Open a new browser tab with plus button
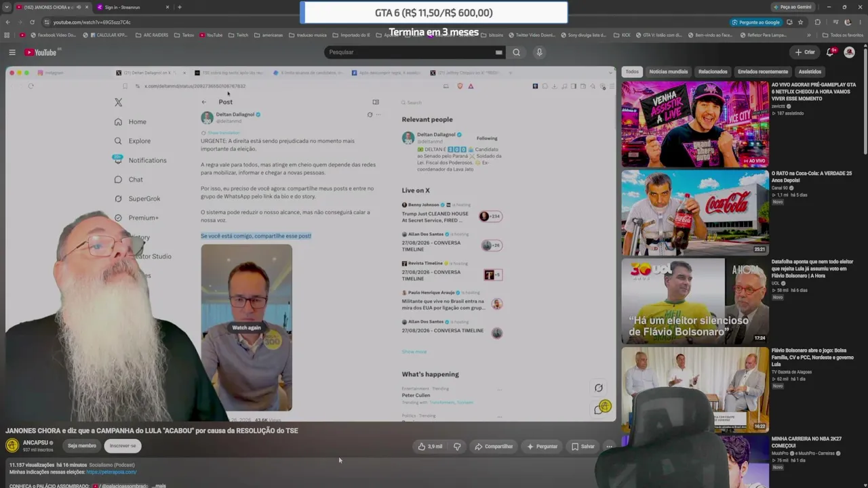The width and height of the screenshot is (868, 488). 179,7
